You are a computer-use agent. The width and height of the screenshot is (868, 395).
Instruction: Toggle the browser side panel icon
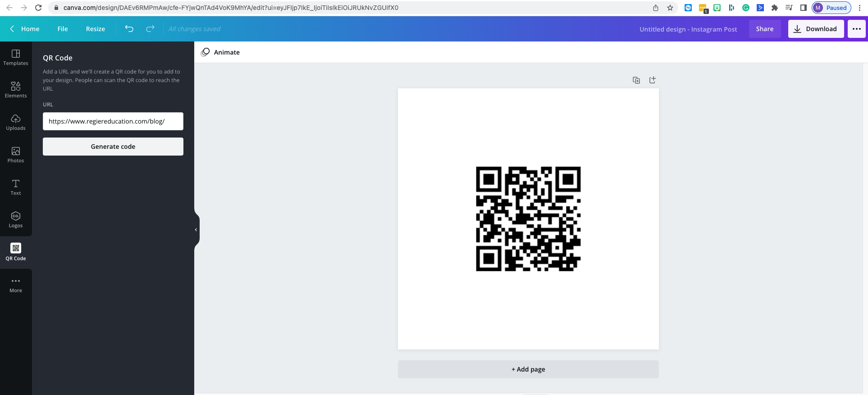click(x=804, y=8)
